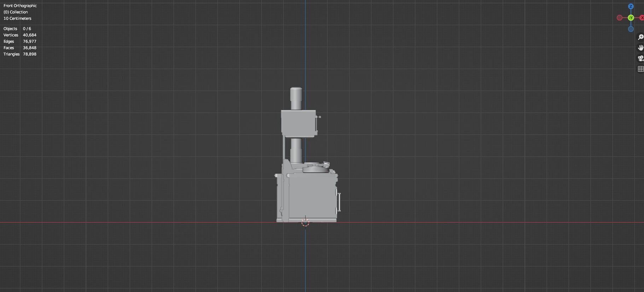
Task: Click the Objects statistic "0 / 6"
Action: (x=27, y=29)
